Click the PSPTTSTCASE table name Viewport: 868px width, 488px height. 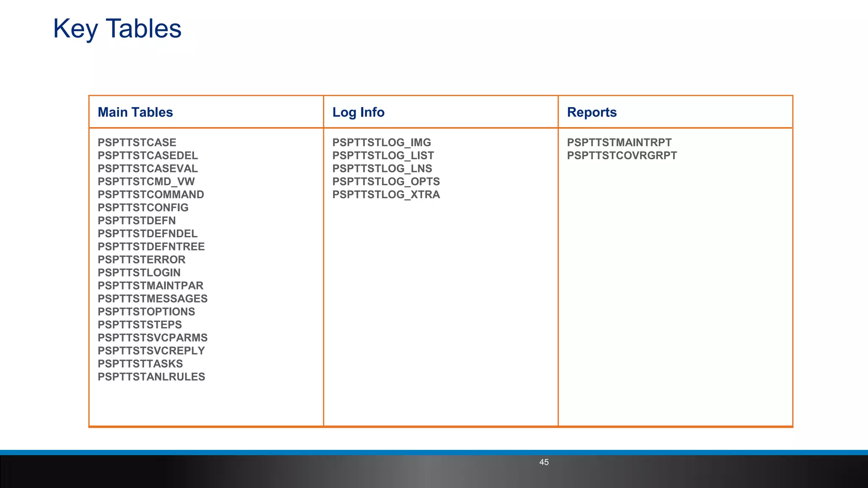coord(137,142)
